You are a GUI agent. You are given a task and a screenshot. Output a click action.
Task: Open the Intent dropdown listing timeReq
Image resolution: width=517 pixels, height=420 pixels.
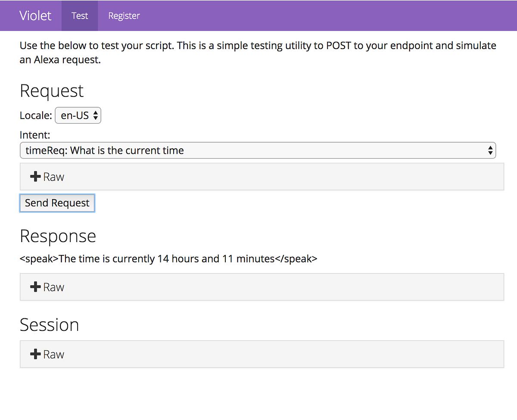coord(258,150)
